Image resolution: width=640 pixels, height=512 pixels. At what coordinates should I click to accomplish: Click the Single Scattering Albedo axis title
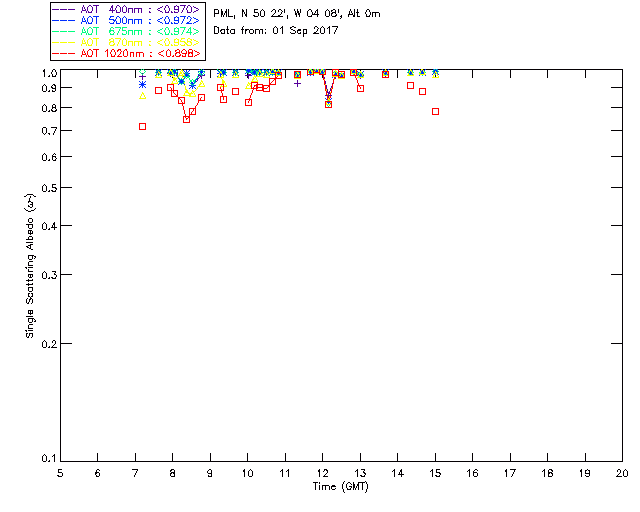31,266
